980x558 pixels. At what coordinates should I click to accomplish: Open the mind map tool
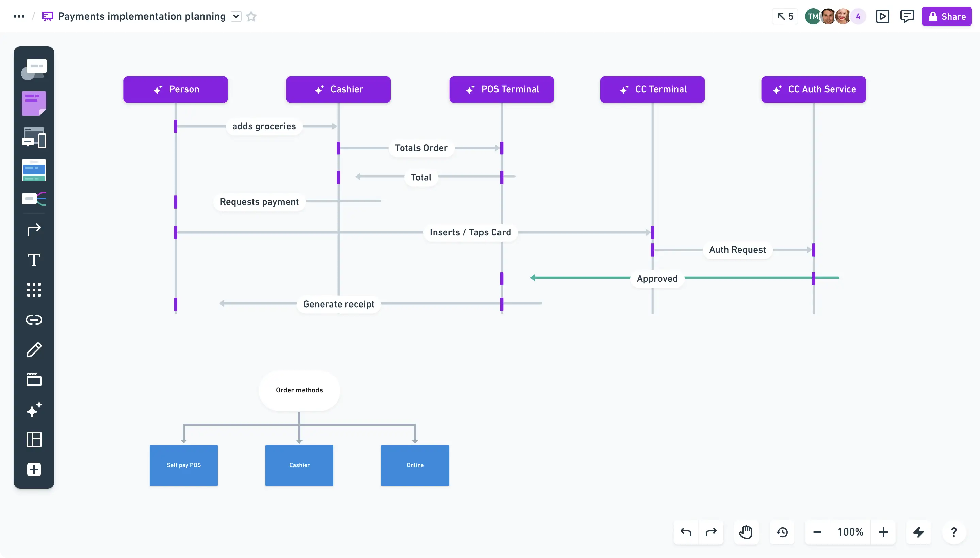[x=34, y=199]
